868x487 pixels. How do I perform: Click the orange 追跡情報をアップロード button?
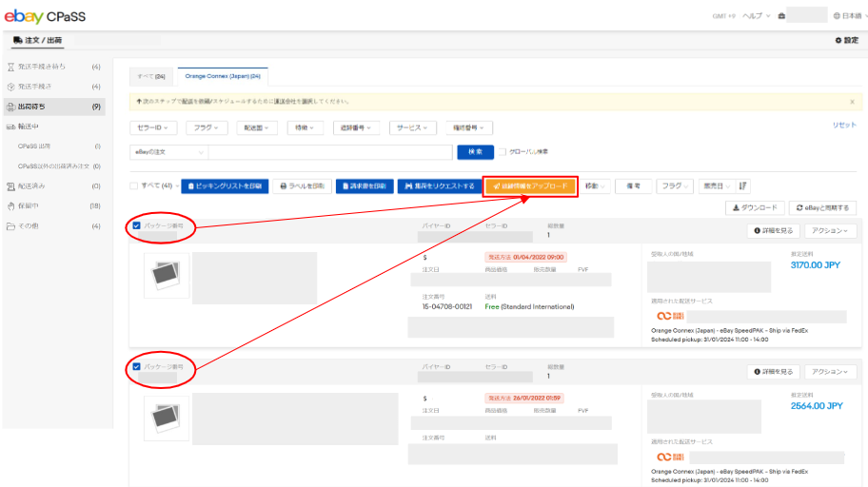coord(530,186)
